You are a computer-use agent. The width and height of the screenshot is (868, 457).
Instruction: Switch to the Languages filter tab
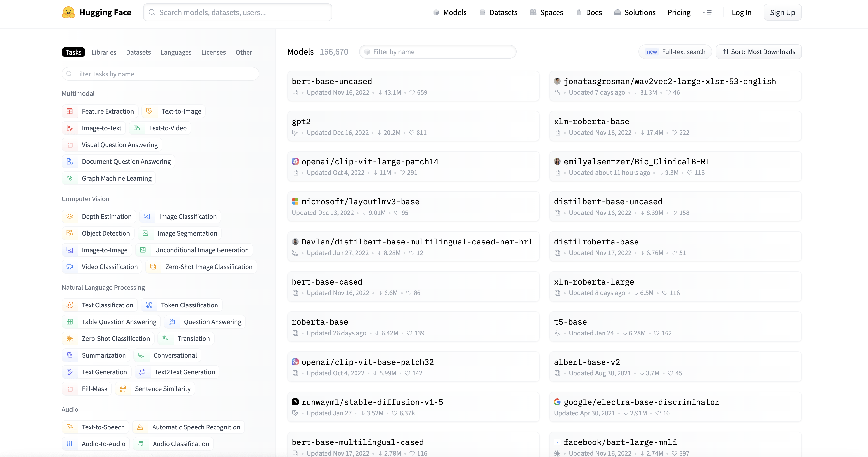click(x=176, y=52)
